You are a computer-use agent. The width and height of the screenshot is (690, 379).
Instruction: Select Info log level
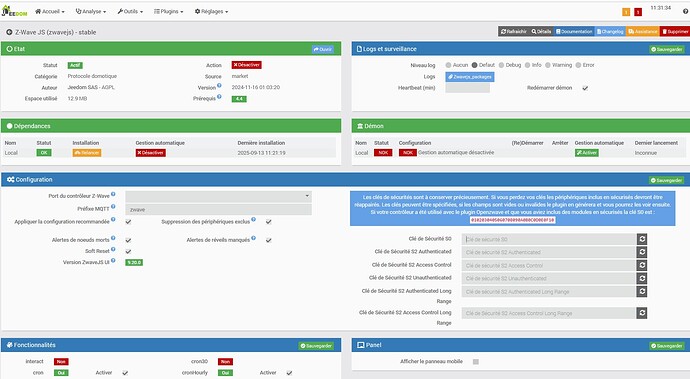coord(527,65)
